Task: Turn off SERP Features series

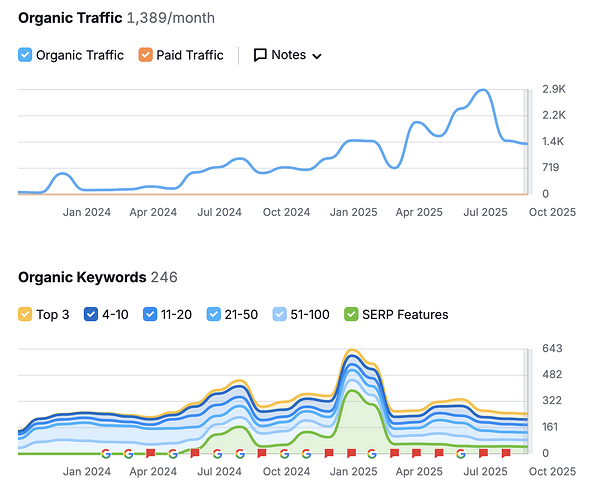Action: coord(351,314)
